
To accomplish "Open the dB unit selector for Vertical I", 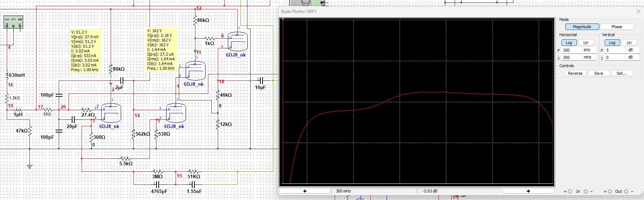I will (x=632, y=57).
